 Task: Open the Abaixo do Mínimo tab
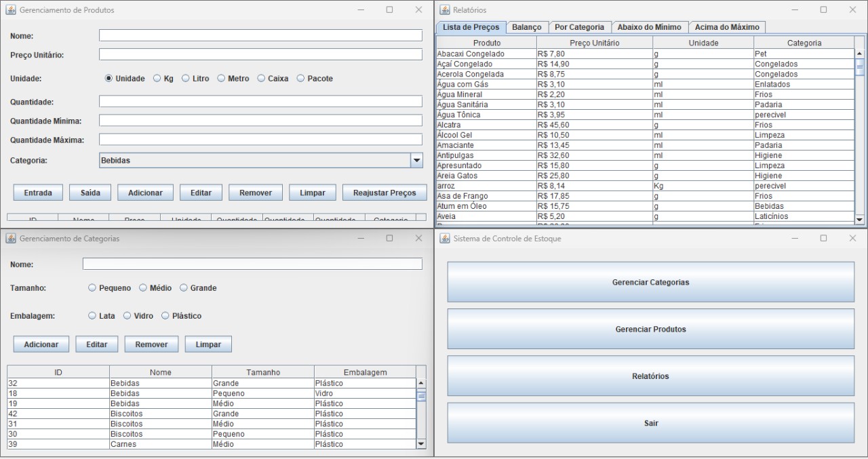[649, 27]
